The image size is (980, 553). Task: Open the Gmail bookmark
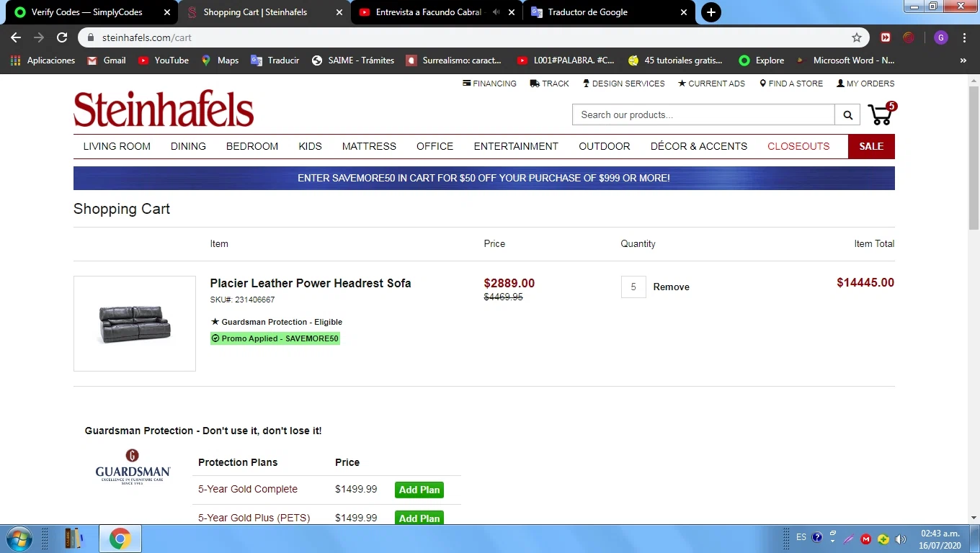(107, 60)
